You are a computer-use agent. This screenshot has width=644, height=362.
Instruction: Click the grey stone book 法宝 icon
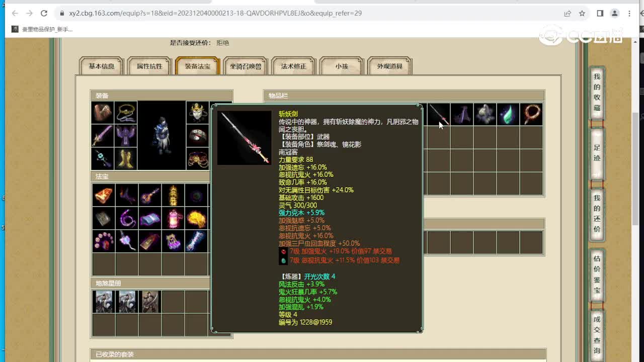point(104,218)
